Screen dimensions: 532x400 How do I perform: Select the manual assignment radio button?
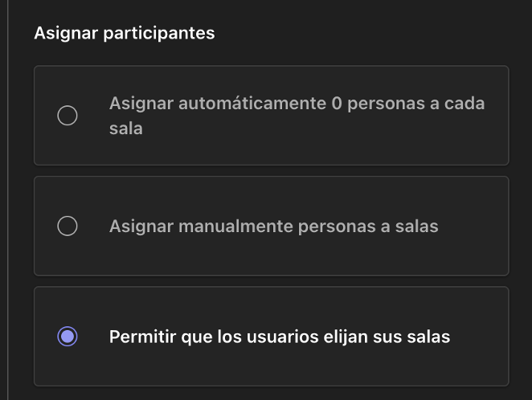point(68,227)
